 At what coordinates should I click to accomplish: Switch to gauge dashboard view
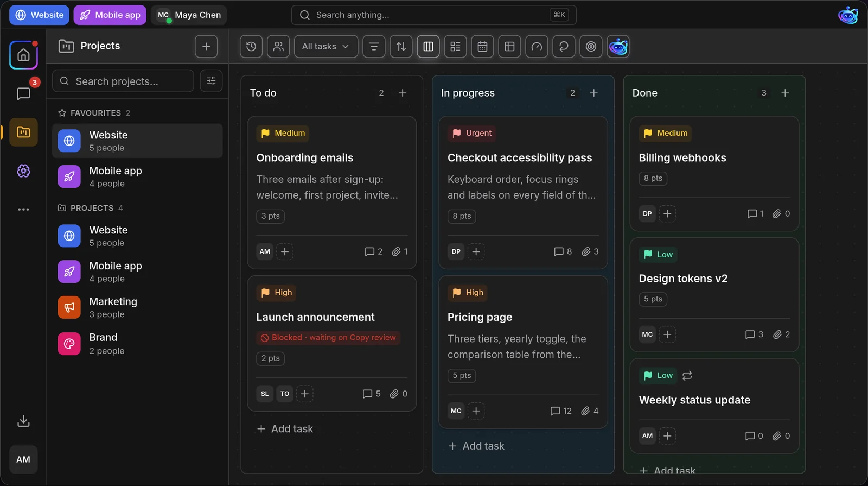[x=537, y=47]
